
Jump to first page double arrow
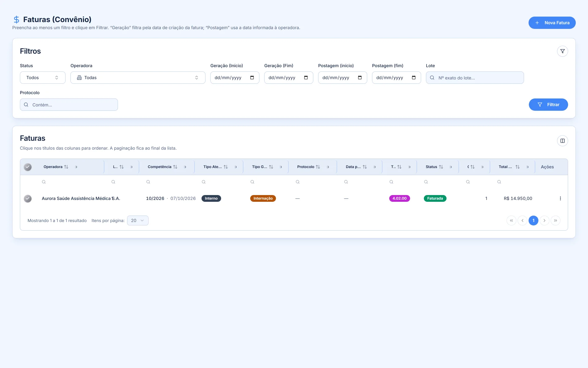point(511,220)
